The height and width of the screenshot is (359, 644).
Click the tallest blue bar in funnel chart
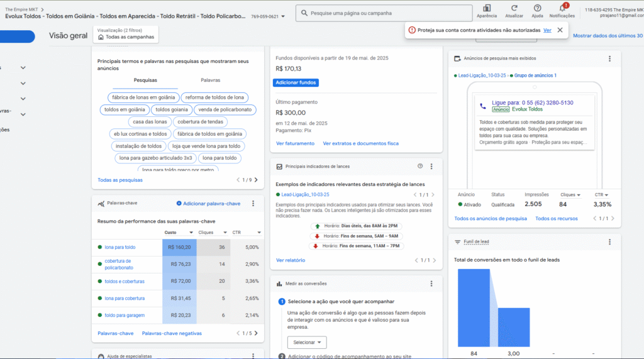click(473, 308)
